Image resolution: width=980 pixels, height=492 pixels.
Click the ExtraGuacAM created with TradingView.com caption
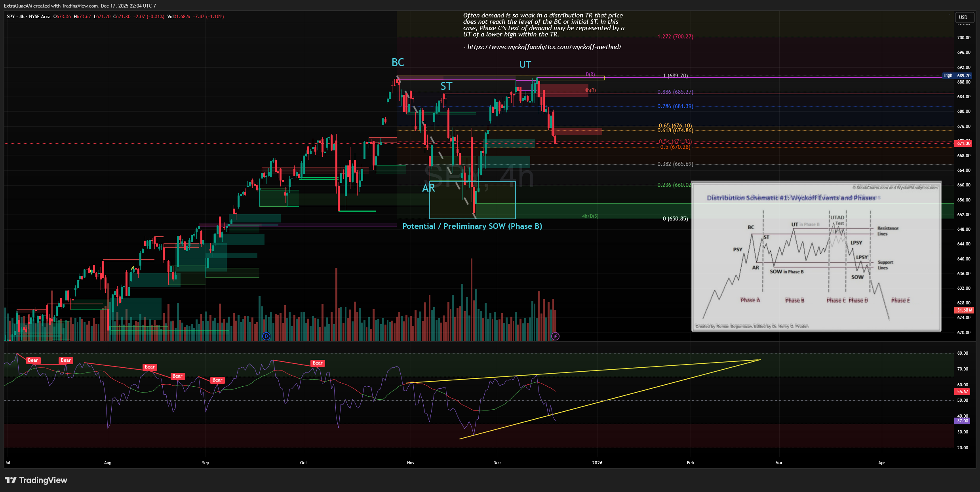tap(80, 6)
